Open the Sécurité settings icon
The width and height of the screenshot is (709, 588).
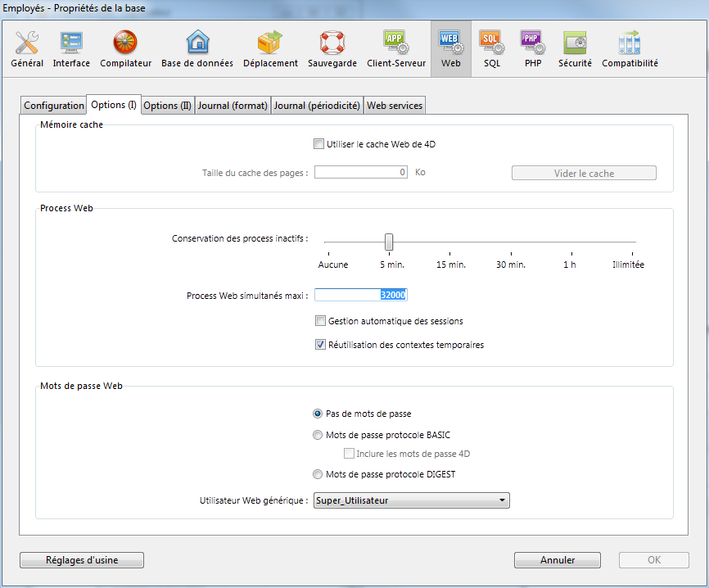click(575, 49)
